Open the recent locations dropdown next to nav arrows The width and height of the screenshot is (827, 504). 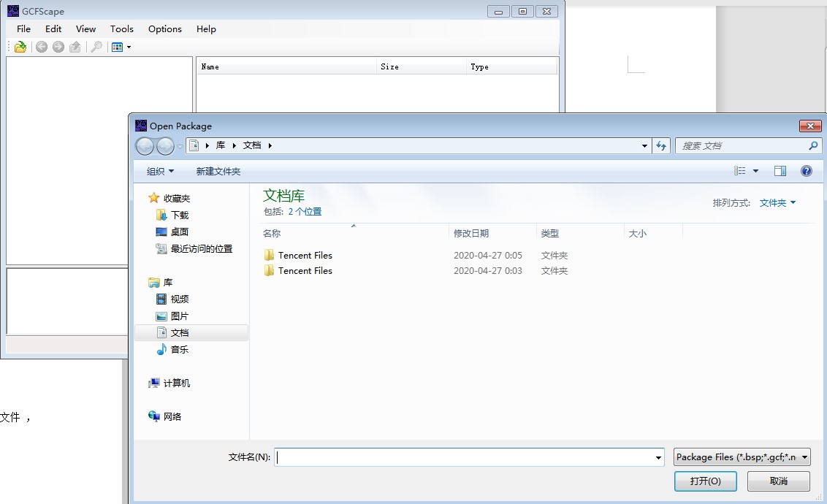[x=180, y=146]
